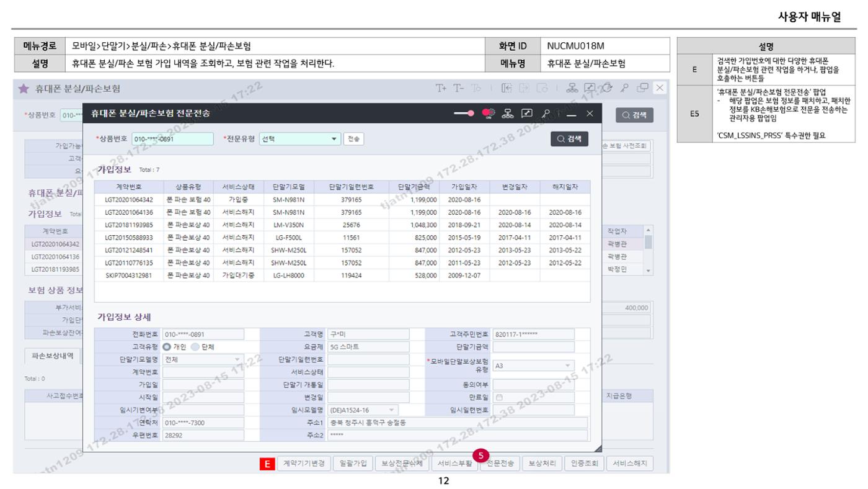Click the 인증조회 button
The image size is (868, 489).
583,463
